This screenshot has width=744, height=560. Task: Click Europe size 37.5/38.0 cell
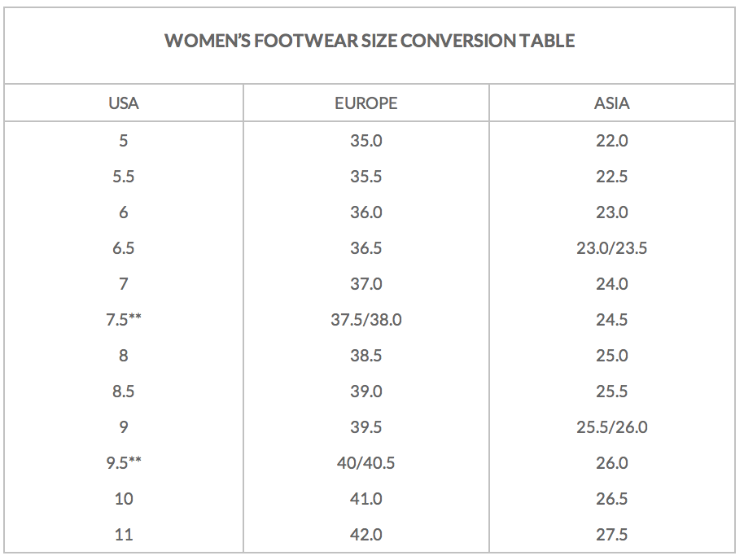click(366, 320)
